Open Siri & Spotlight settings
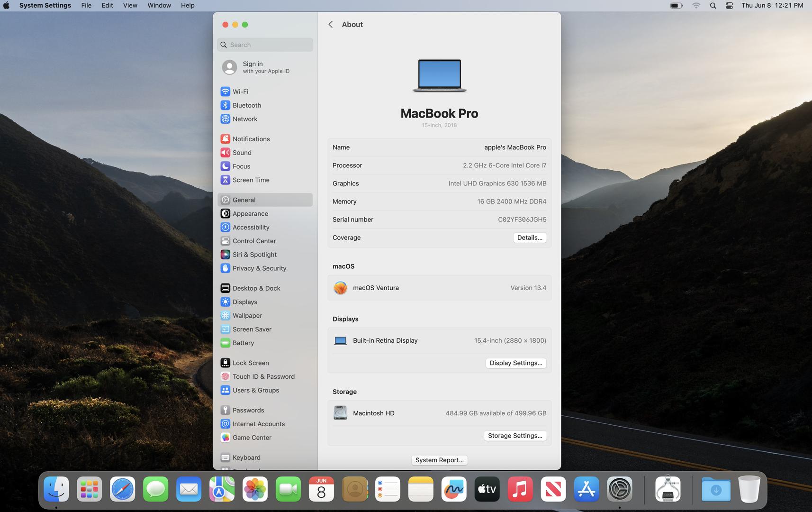 (265, 255)
